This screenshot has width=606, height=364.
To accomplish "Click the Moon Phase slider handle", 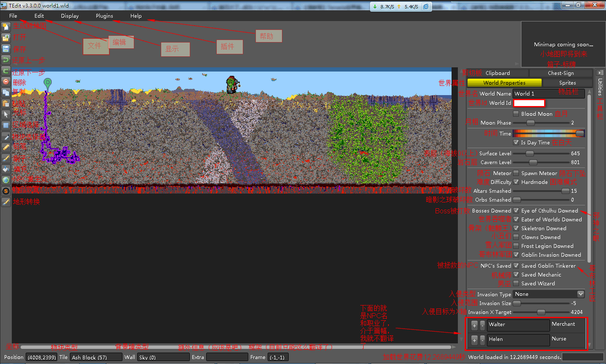I will (x=531, y=123).
